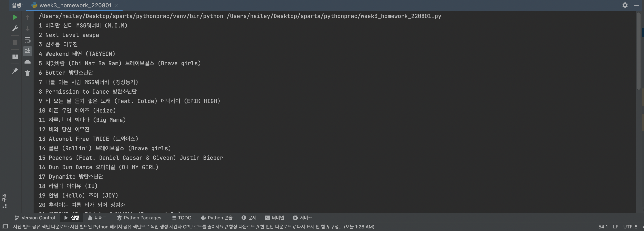Toggle soft-wrap for console output
The width and height of the screenshot is (644, 231).
[x=28, y=40]
